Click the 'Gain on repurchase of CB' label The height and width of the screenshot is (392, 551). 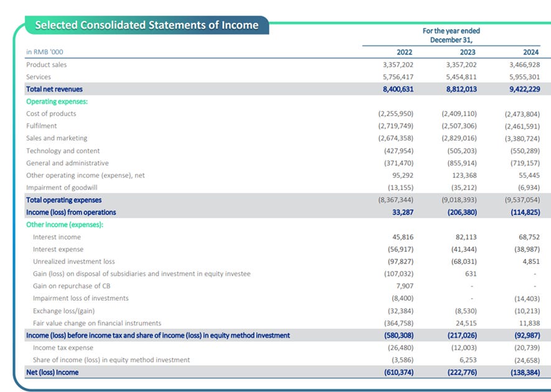(72, 286)
